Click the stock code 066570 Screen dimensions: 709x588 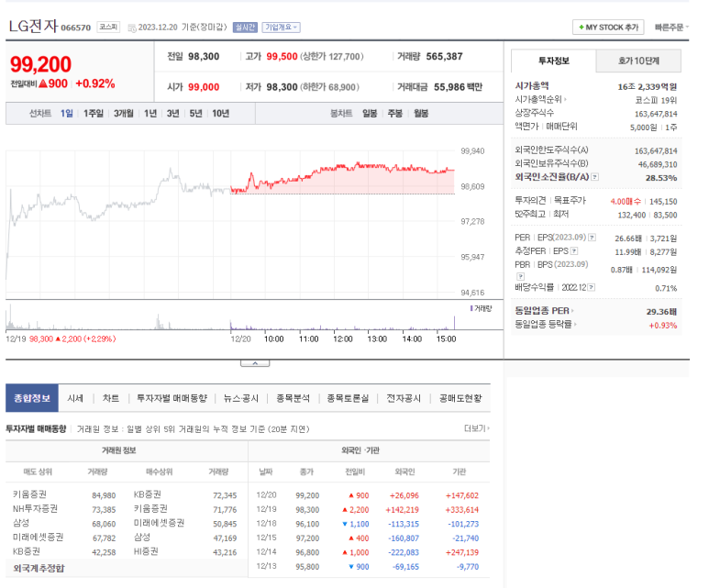tap(76, 28)
